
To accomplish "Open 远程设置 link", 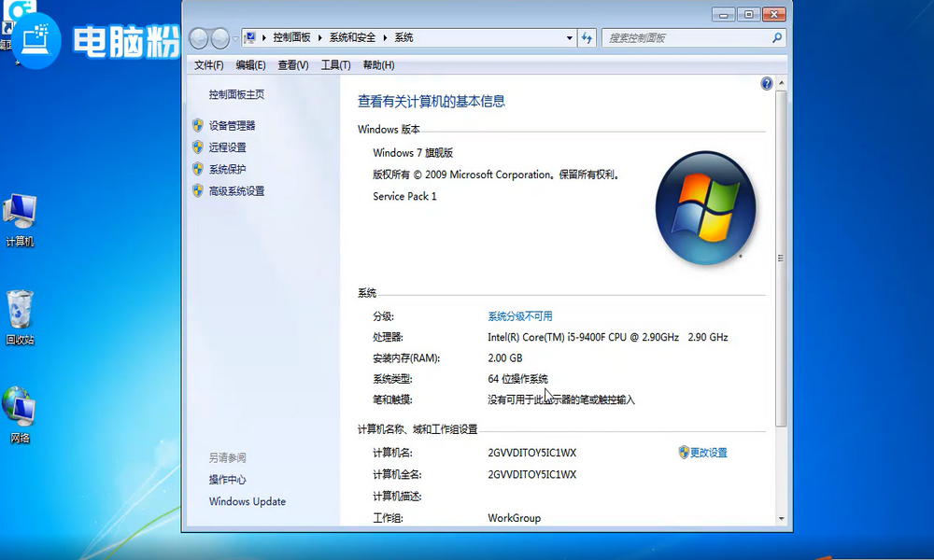I will tap(227, 147).
